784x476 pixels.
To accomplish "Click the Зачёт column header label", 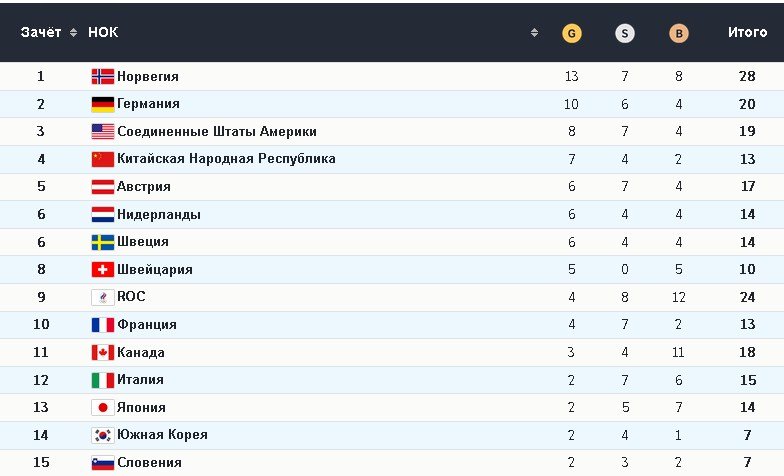I will click(x=41, y=33).
